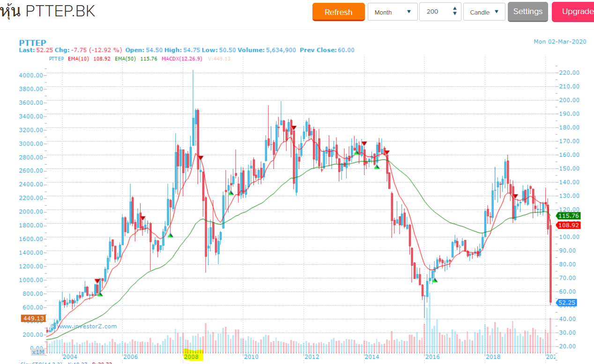Click the PTTEP chart title
Screen dimensions: 594x364
pos(32,43)
